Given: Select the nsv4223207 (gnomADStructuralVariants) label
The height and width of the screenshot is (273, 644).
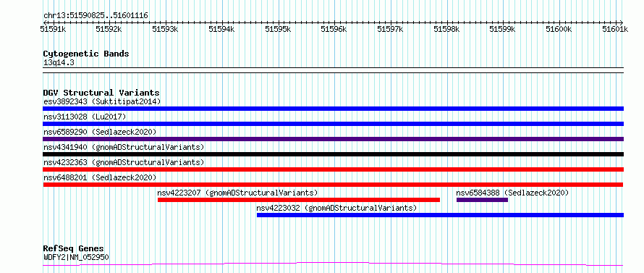Looking at the screenshot, I should [238, 193].
